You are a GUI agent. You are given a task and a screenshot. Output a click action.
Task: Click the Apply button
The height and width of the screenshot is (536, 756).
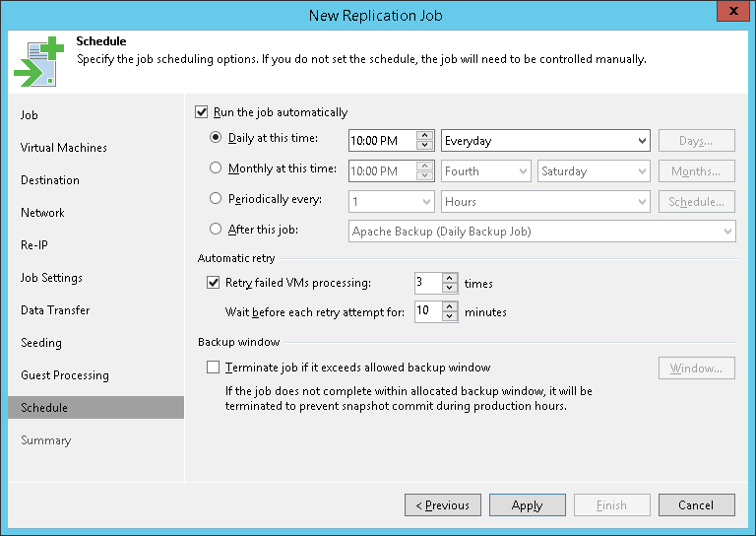pos(527,505)
